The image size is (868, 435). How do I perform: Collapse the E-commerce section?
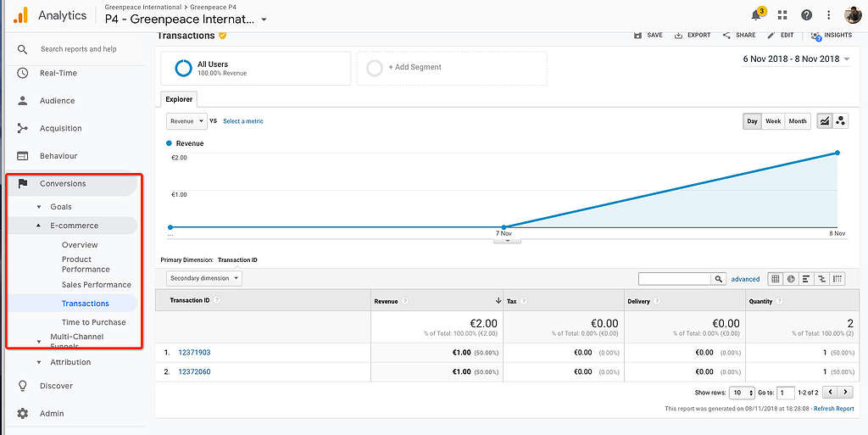(39, 226)
